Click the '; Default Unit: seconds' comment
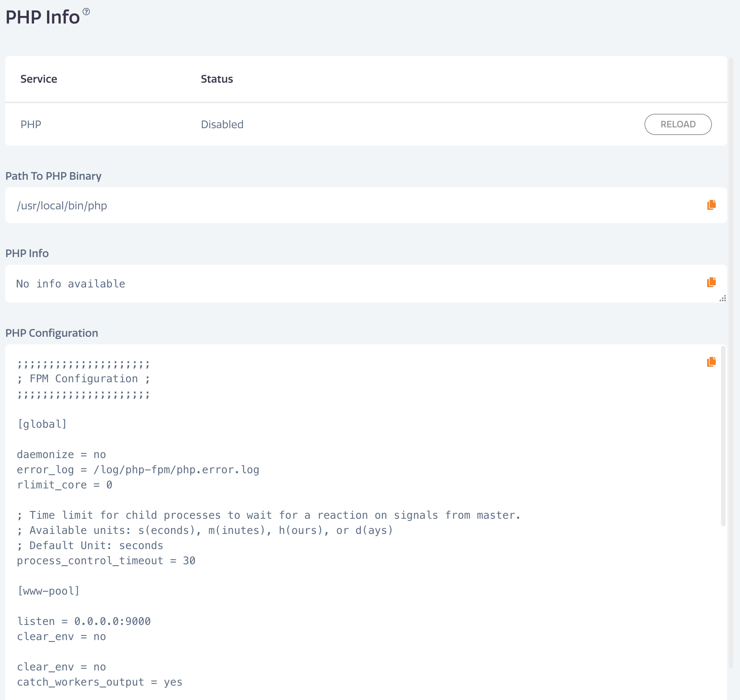 click(90, 545)
